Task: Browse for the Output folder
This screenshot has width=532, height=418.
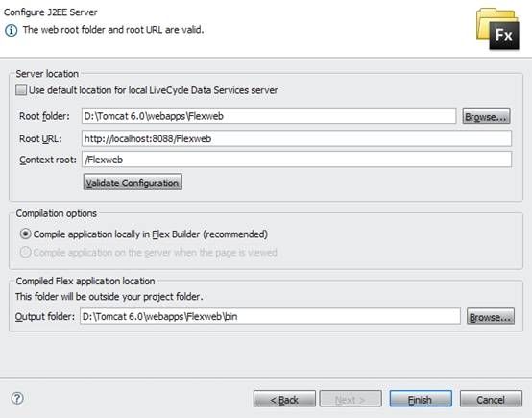Action: (x=491, y=316)
